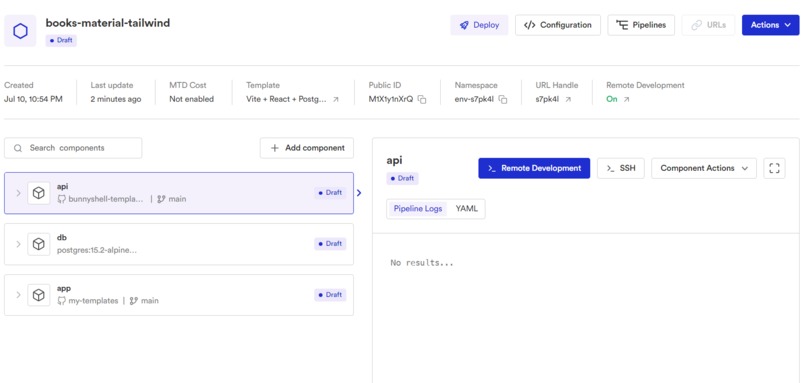Click the Draft badge in app row

click(330, 295)
